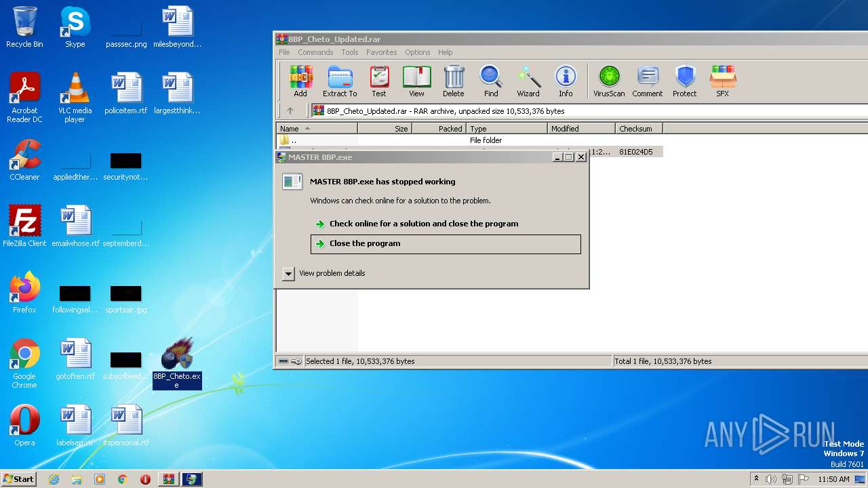Open Firefox desktop shortcut
Viewport: 868px width, 488px height.
click(x=24, y=293)
